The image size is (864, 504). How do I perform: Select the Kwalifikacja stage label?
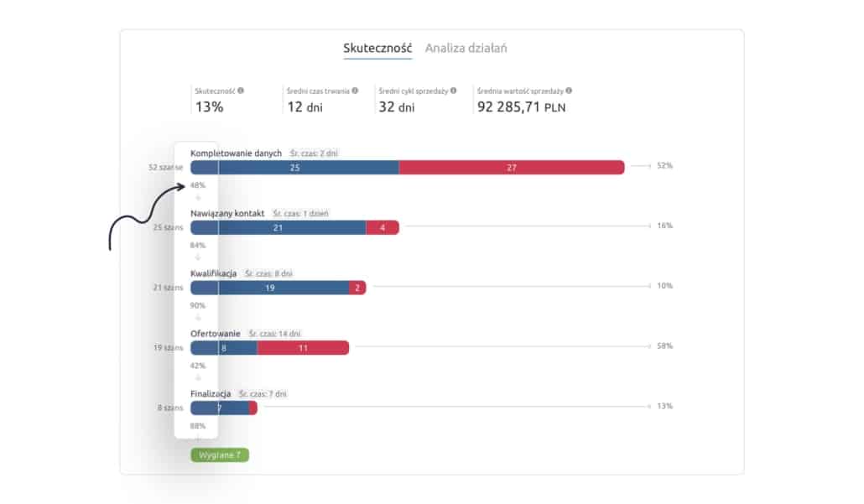pyautogui.click(x=213, y=273)
